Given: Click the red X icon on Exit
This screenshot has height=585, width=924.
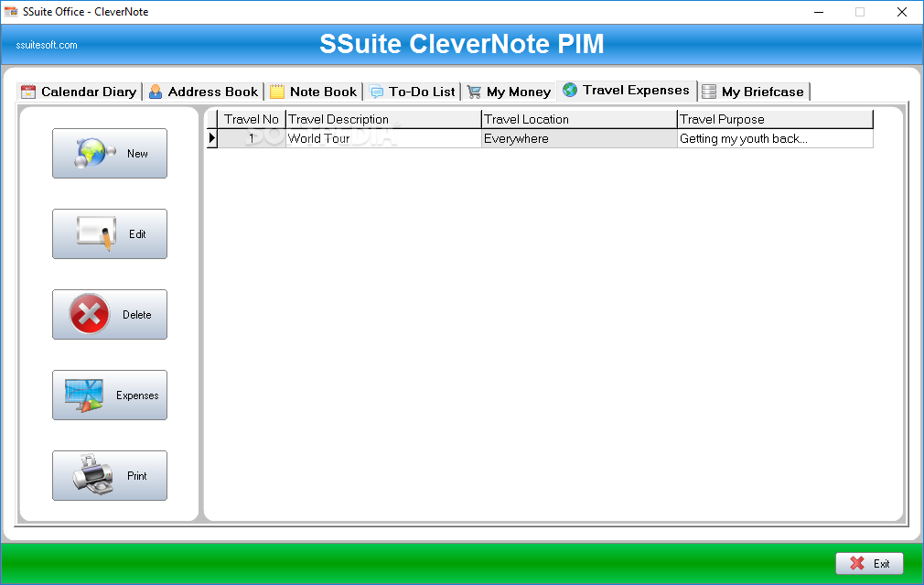Looking at the screenshot, I should pyautogui.click(x=857, y=563).
